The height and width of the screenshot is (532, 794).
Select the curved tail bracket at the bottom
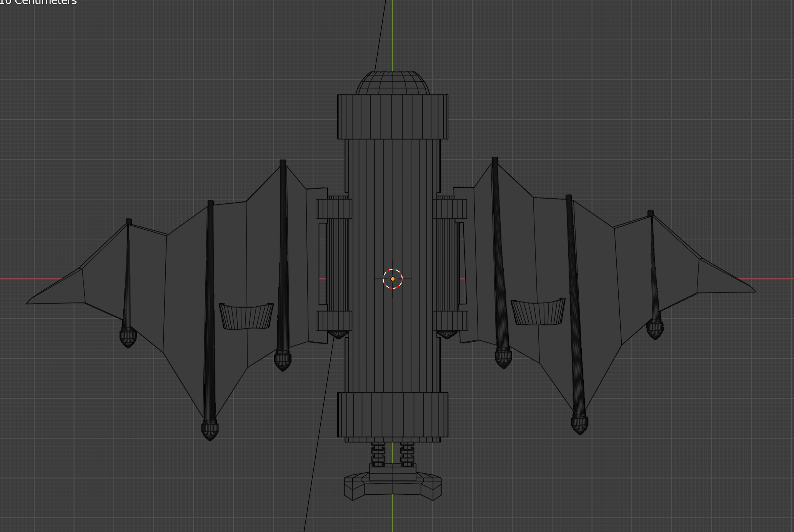(x=393, y=488)
